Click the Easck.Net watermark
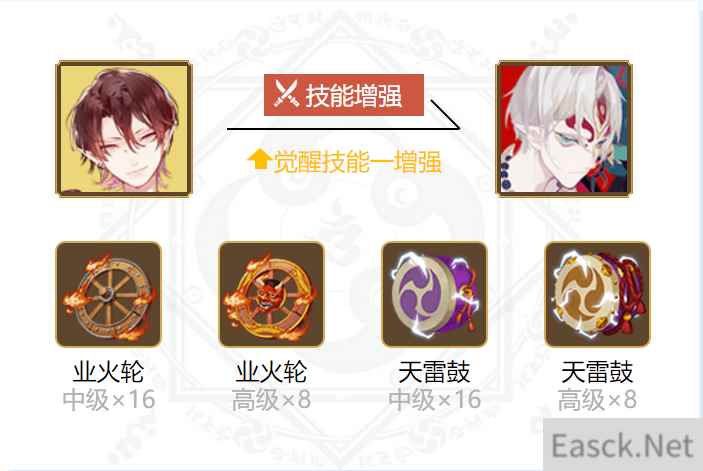The image size is (703, 471). click(622, 445)
